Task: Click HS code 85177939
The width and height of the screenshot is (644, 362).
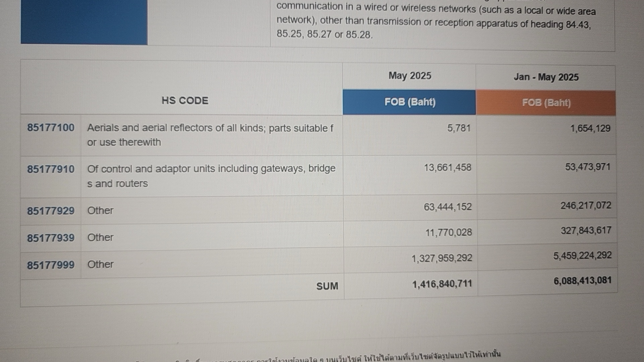Action: (51, 238)
